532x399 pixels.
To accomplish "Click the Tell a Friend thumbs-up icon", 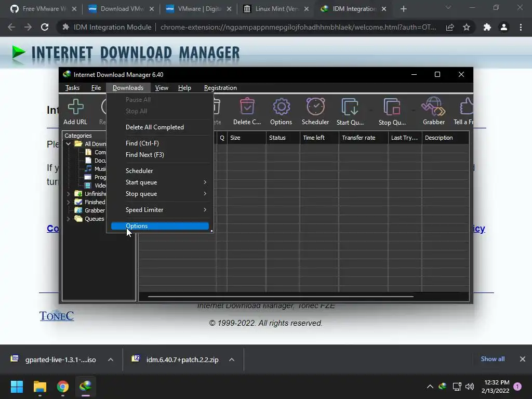I will [464, 112].
